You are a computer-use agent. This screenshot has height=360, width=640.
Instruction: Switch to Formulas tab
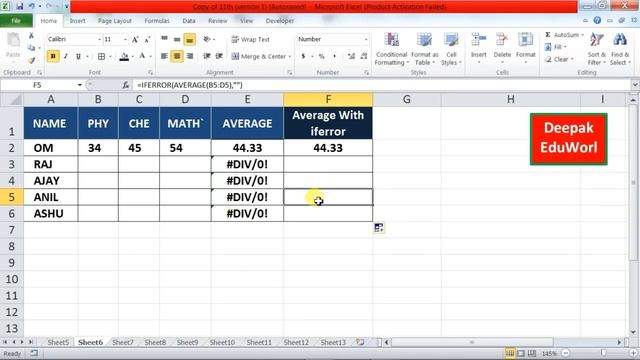click(157, 21)
